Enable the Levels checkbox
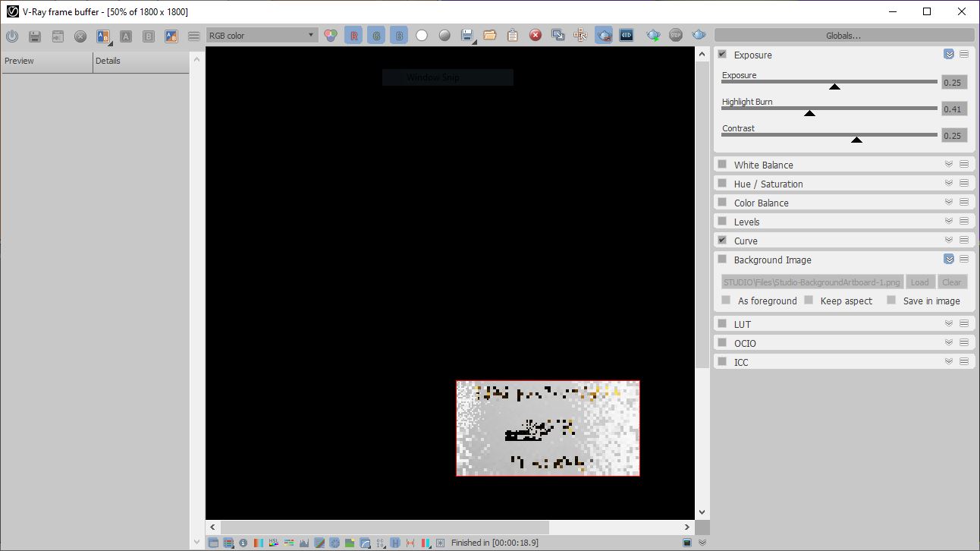 722,222
